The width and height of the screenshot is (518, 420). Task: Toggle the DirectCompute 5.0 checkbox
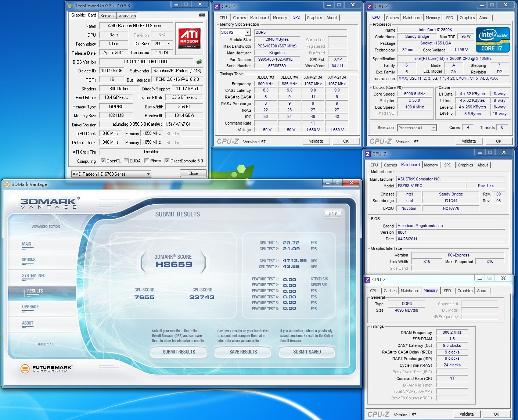point(167,161)
